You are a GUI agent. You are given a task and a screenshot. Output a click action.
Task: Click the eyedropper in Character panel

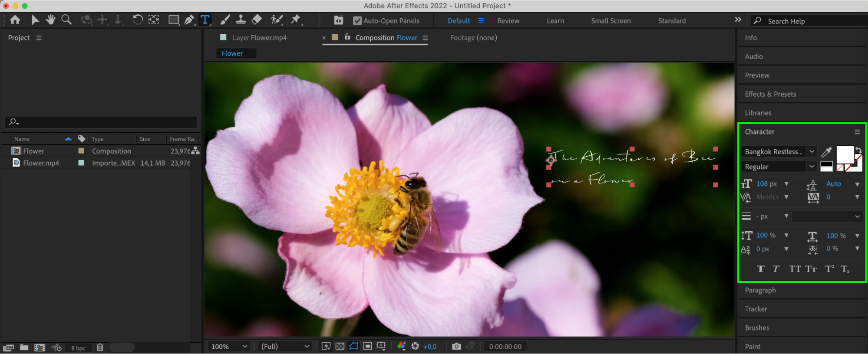point(826,152)
